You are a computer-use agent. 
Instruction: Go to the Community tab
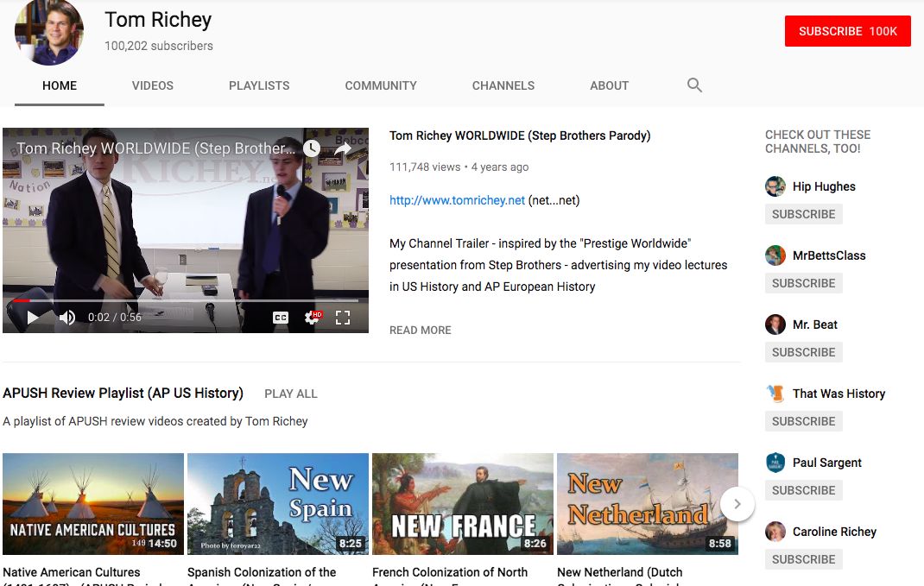click(381, 86)
